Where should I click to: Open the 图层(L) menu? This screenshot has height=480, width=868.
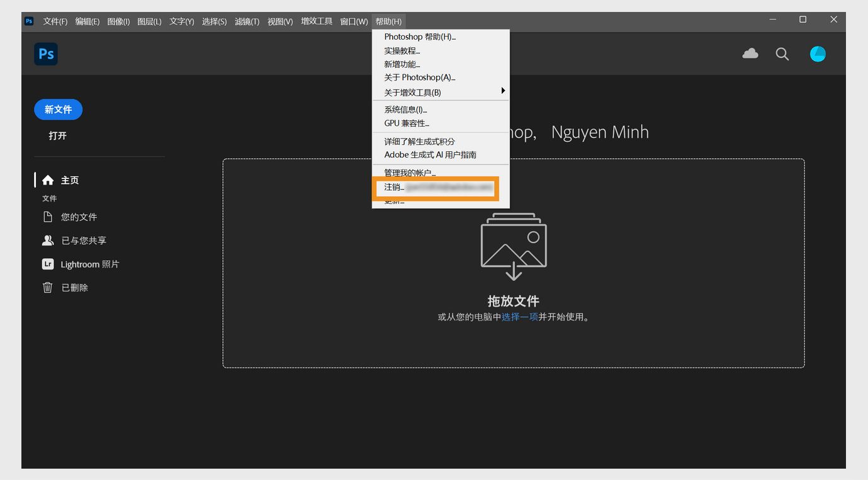tap(149, 21)
